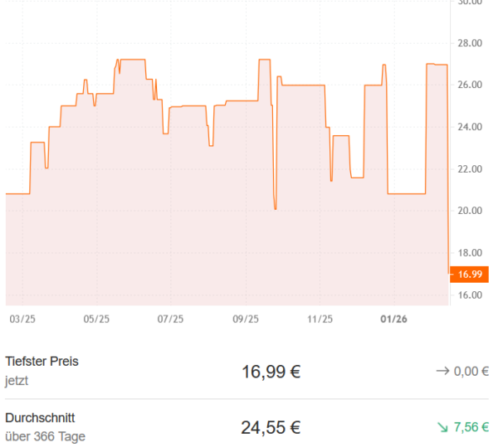Screen dimensions: 498x448
Task: Click the 24.00 price axis label
Action: (470, 127)
